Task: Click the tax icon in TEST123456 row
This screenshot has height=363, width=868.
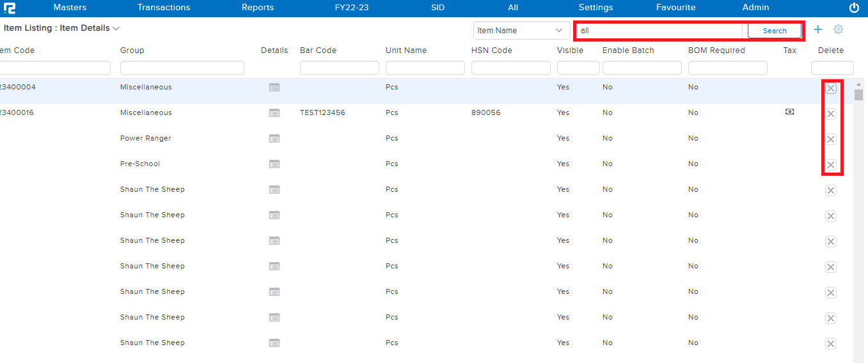Action: (790, 112)
